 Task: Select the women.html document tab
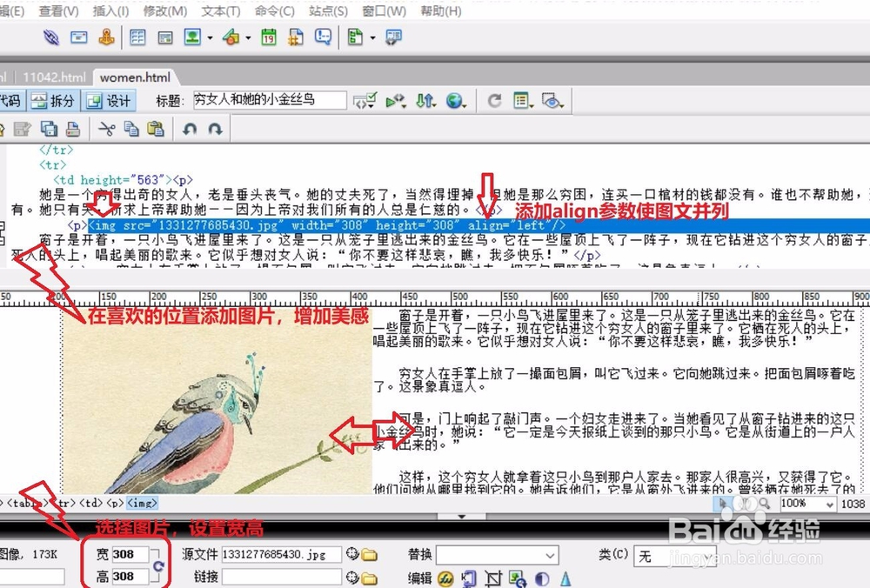(x=135, y=77)
